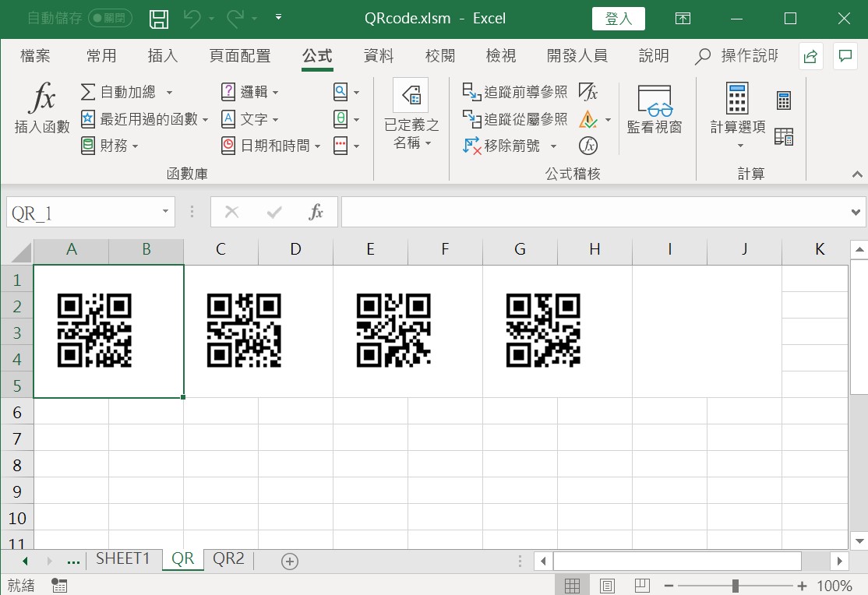The height and width of the screenshot is (595, 868).
Task: Select the second QR code image
Action: (x=244, y=330)
